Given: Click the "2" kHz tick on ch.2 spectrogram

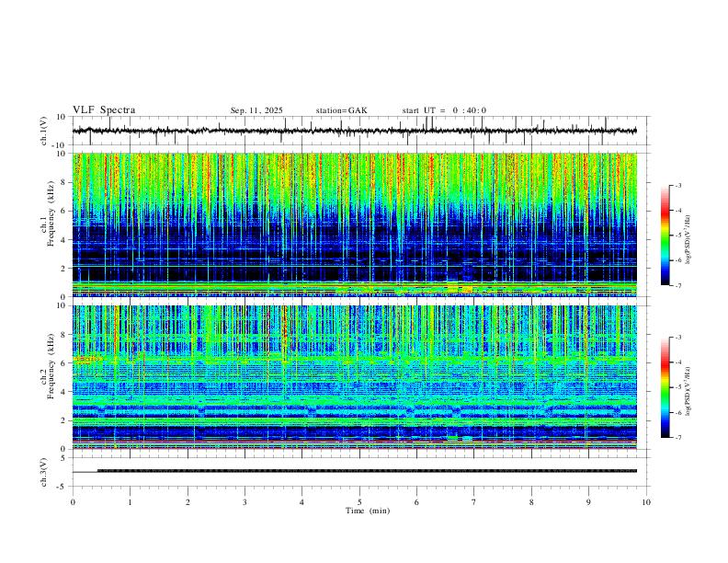Looking at the screenshot, I should (63, 420).
